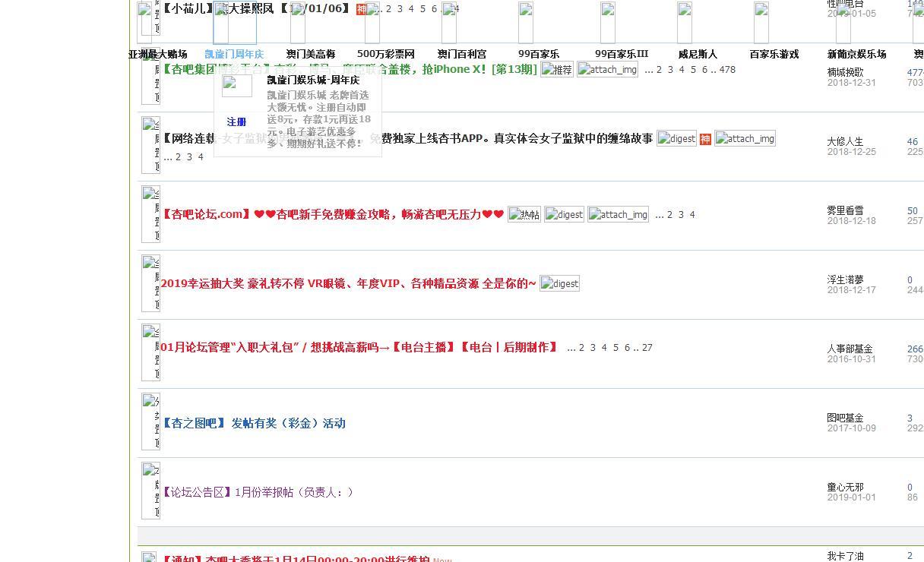Click the 热帖 icon on the 杏吧新手攻略 thread

coord(524,214)
